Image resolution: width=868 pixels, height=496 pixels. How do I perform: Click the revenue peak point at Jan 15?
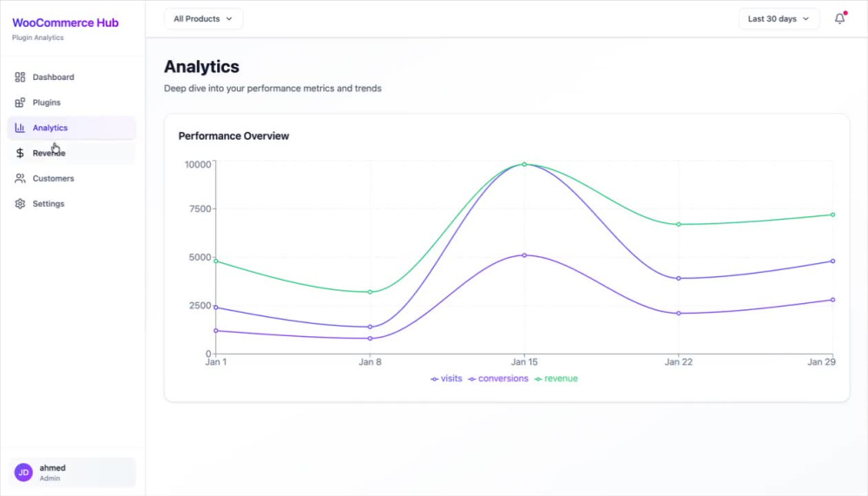[524, 164]
